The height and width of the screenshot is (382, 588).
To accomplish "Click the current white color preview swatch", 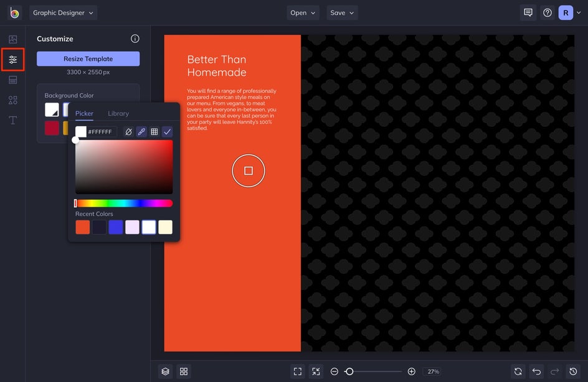I will pos(80,132).
